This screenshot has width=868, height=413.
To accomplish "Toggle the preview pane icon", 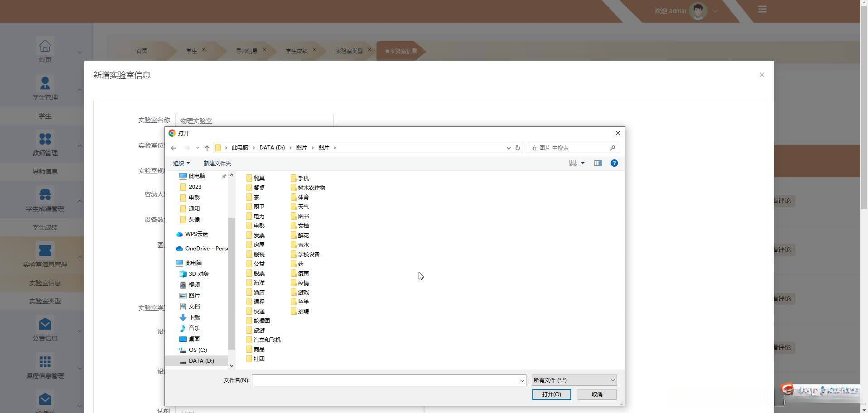I will coord(598,163).
